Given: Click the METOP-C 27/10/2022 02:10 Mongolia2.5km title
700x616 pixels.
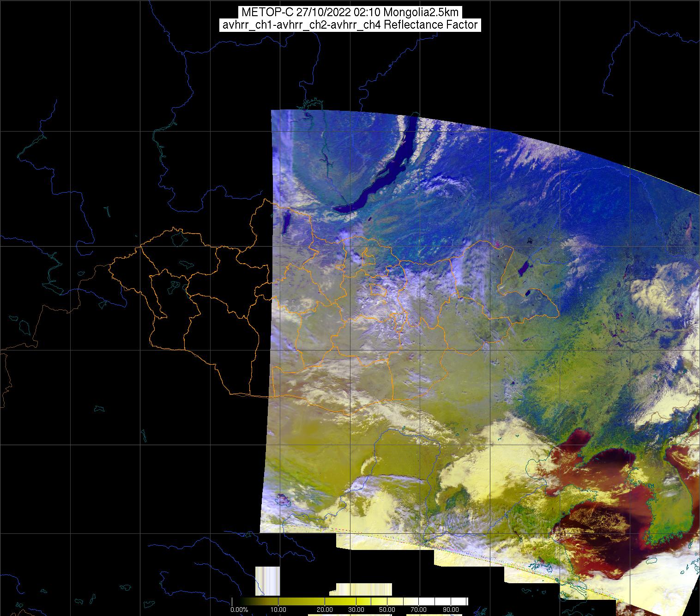Looking at the screenshot, I should (350, 12).
